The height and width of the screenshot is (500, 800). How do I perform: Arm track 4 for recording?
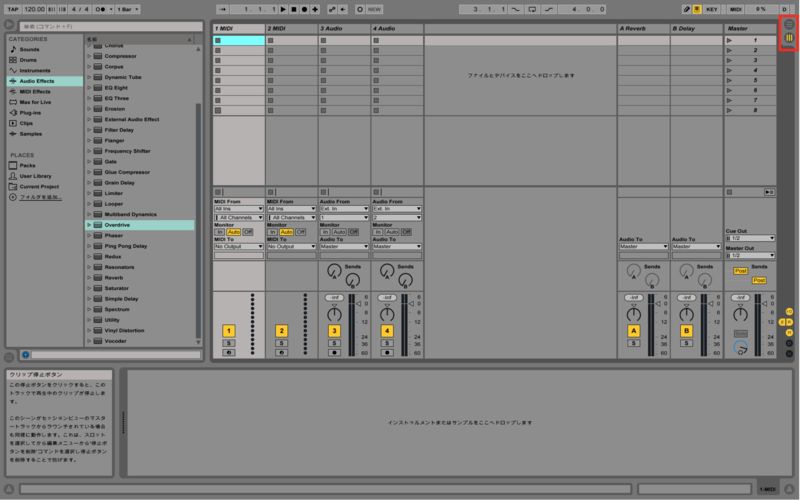coord(387,353)
